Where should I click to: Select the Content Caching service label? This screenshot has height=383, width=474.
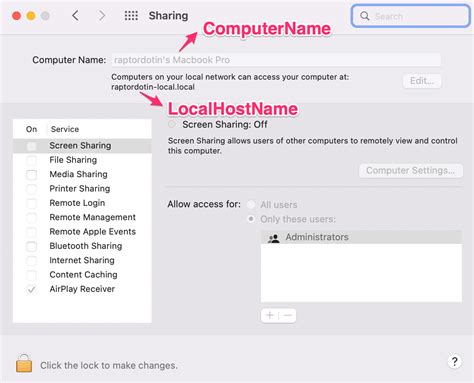click(84, 275)
